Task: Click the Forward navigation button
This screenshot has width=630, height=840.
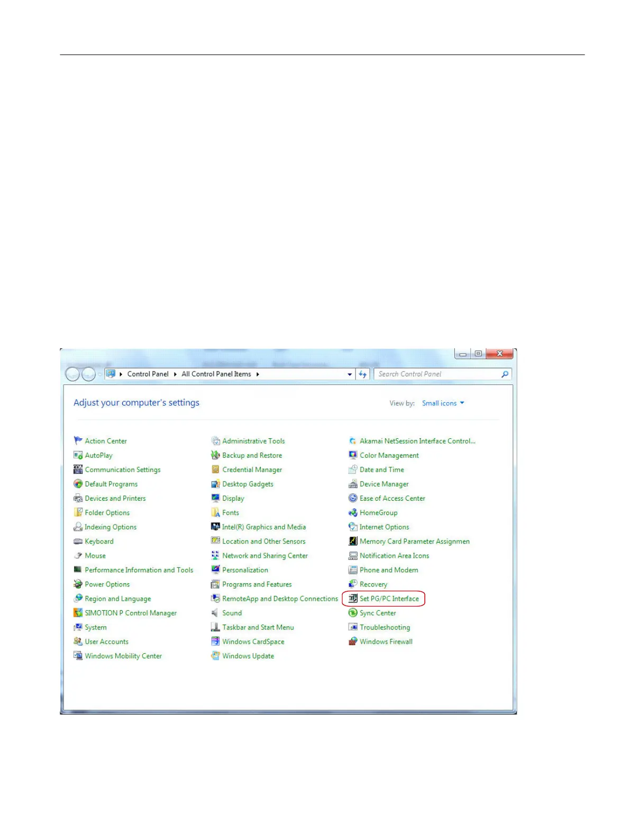Action: [x=88, y=374]
